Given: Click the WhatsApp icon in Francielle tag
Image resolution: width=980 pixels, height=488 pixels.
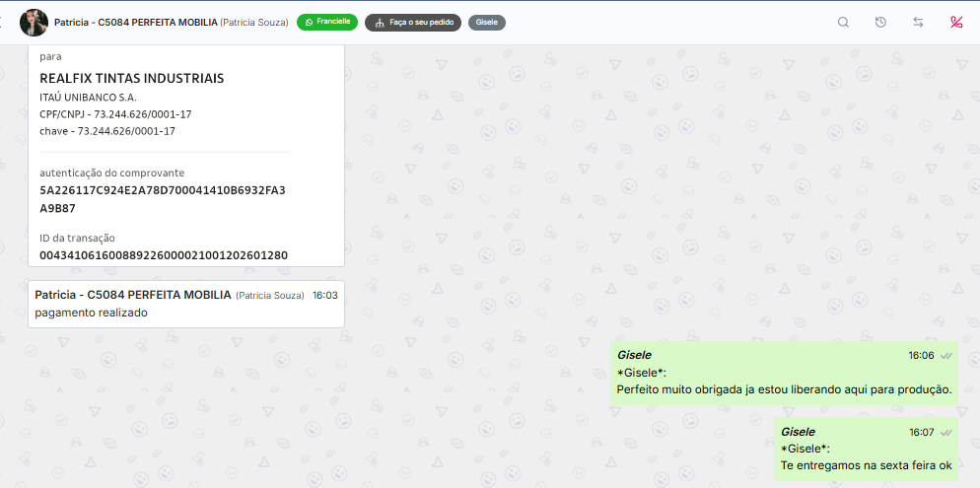Looking at the screenshot, I should point(309,23).
